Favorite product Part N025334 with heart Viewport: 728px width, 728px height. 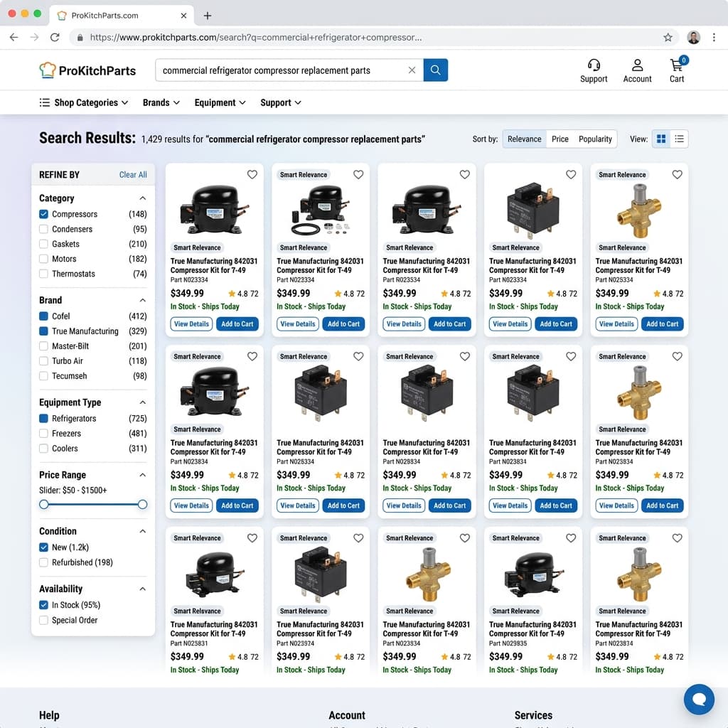(678, 175)
